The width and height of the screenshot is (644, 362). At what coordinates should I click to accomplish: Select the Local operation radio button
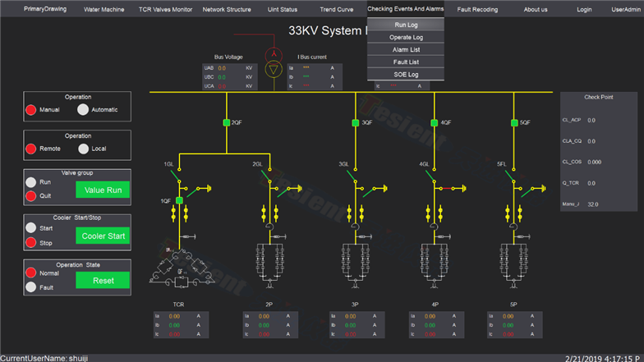[83, 149]
